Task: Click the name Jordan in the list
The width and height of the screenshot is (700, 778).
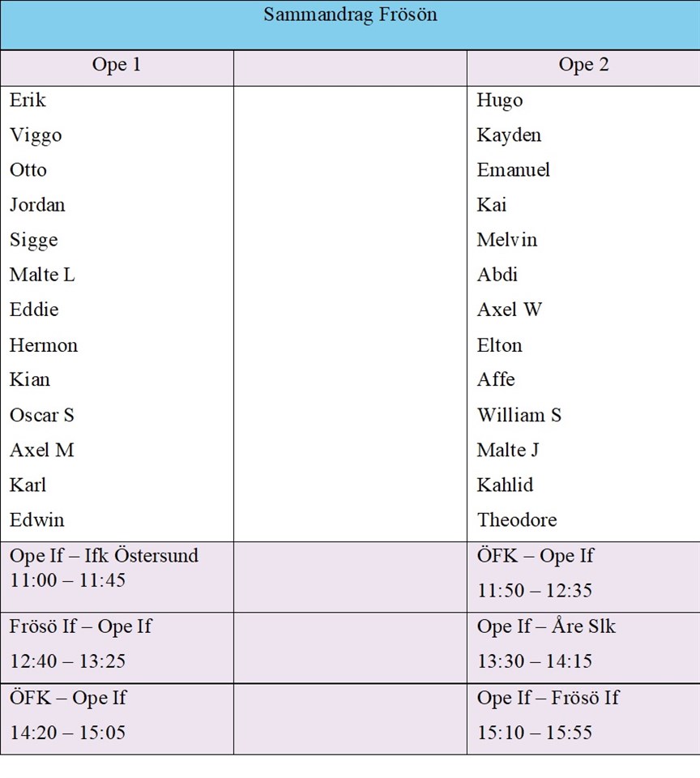Action: pyautogui.click(x=37, y=205)
